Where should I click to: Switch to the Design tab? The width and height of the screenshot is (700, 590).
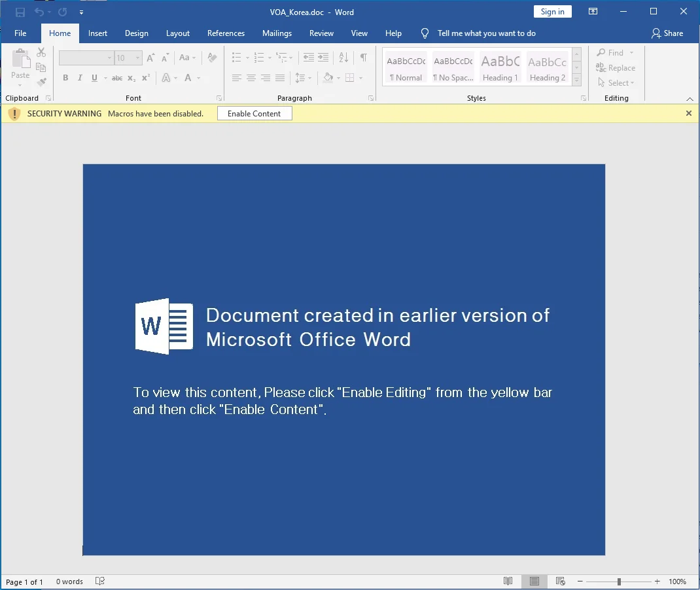137,33
